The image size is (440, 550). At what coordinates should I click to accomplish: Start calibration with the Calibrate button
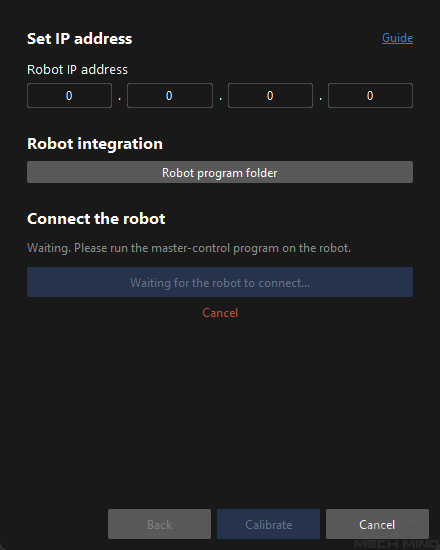point(268,524)
